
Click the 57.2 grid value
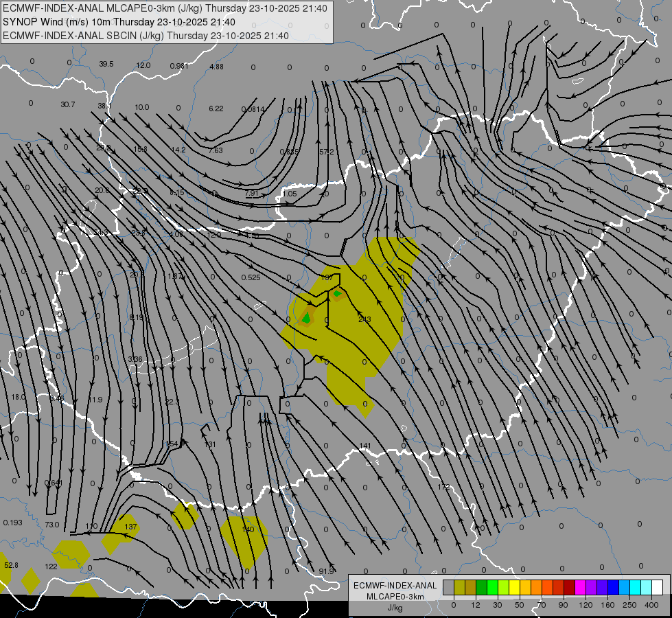[x=327, y=152]
